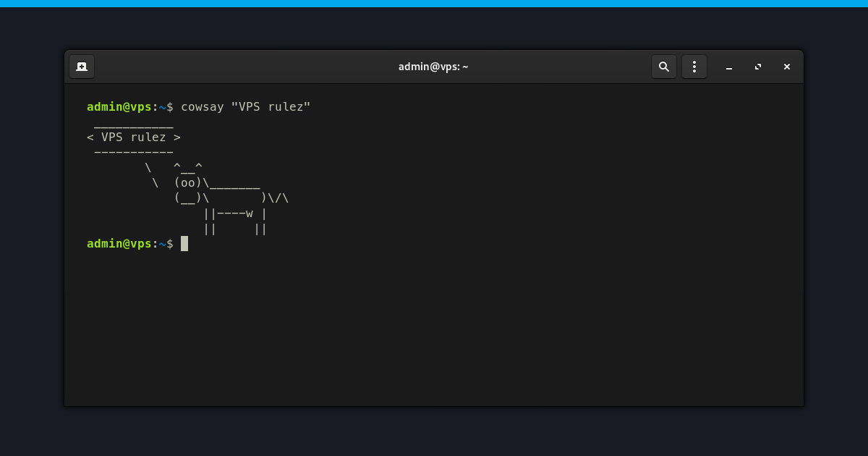Click the cow's (oo) eyes
The image size is (868, 456).
coord(187,182)
